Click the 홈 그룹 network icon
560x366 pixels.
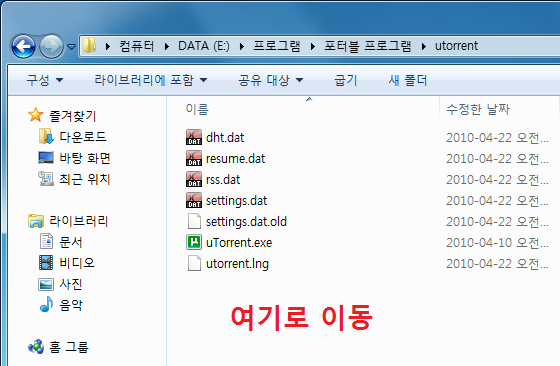pos(36,347)
